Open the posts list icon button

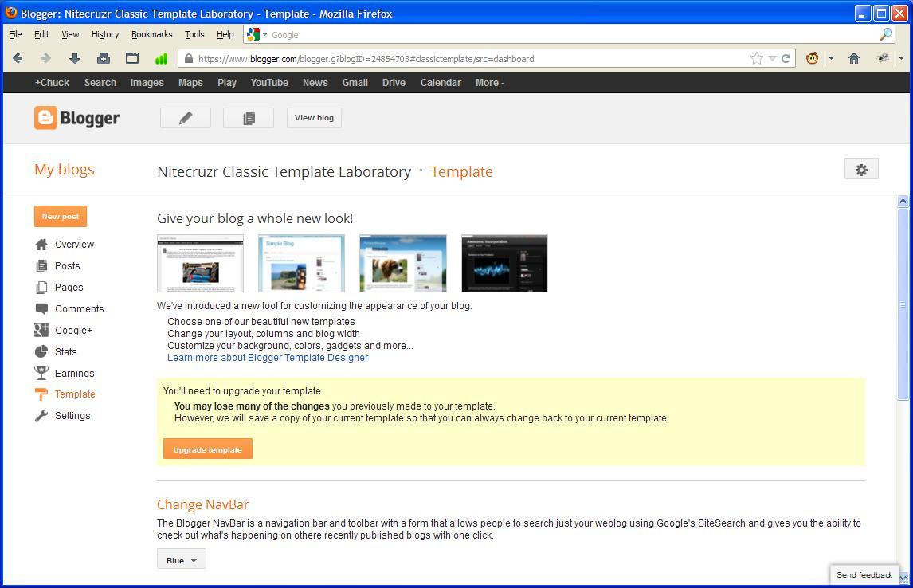pyautogui.click(x=249, y=118)
